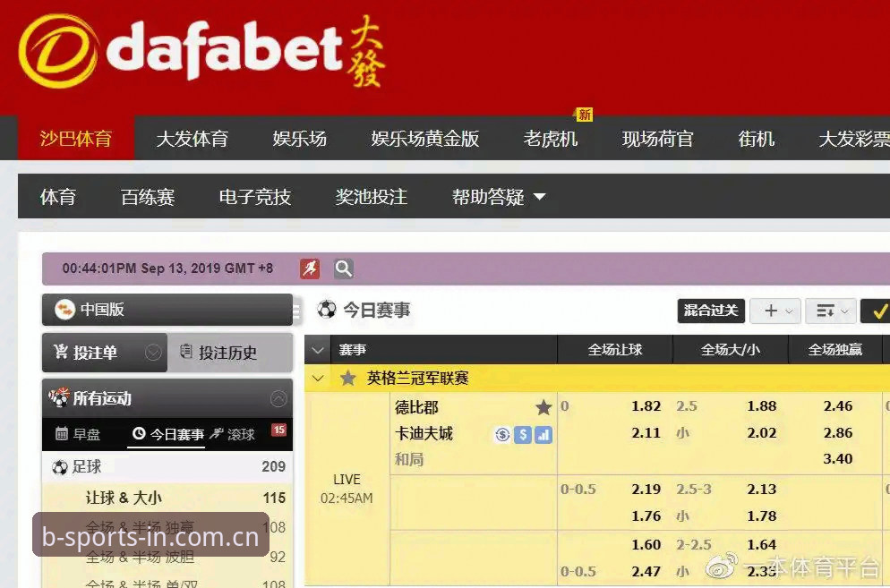This screenshot has height=588, width=890.
Task: Open the 沙巴体育 tab
Action: pyautogui.click(x=76, y=139)
